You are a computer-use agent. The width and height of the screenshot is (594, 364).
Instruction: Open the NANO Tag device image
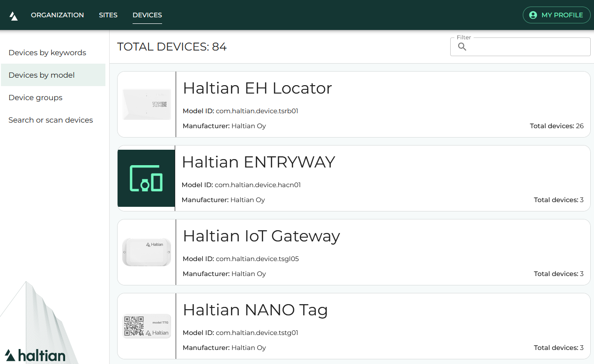coord(147,326)
